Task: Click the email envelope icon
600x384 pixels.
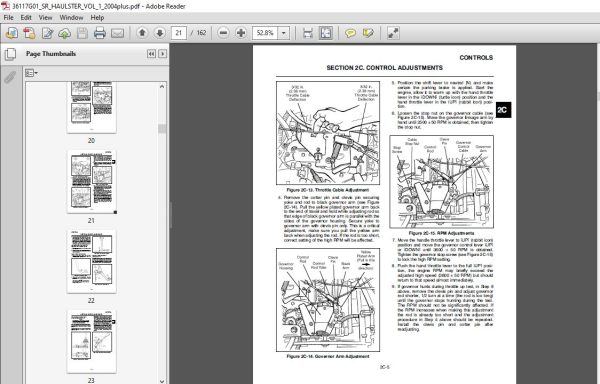Action: click(x=117, y=33)
